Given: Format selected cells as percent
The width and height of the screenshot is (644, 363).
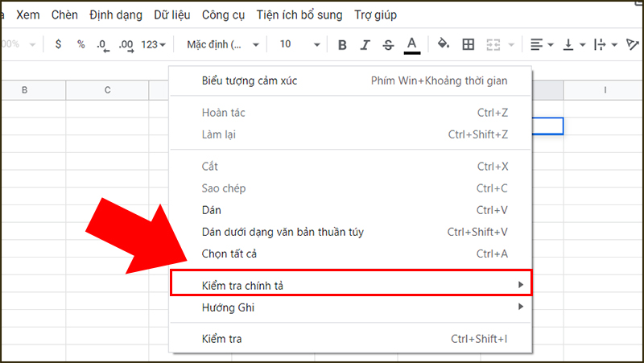Looking at the screenshot, I should point(81,44).
